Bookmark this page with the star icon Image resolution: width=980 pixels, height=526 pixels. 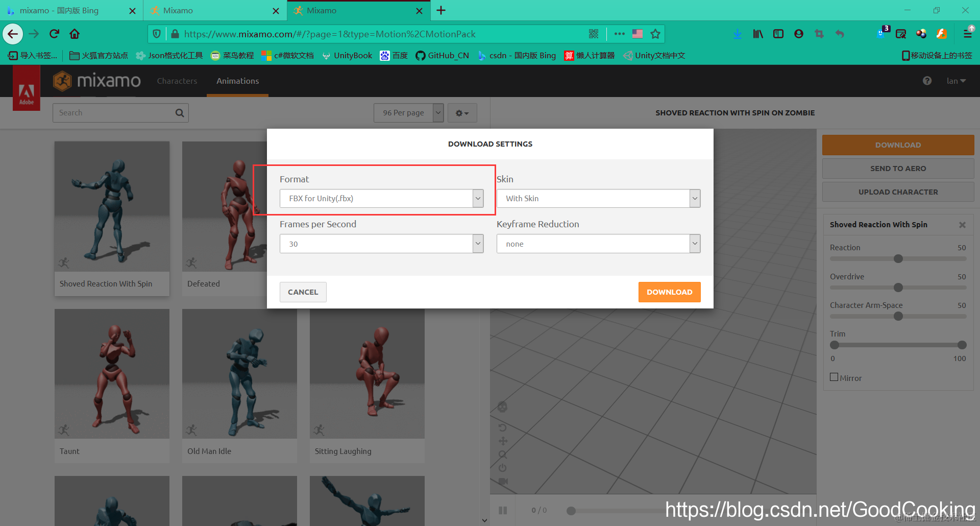point(655,34)
